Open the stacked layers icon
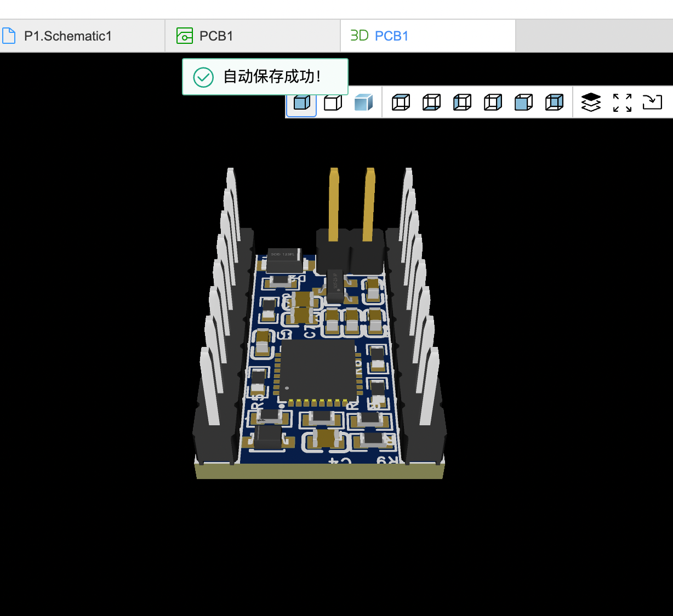Viewport: 673px width, 616px height. (591, 102)
